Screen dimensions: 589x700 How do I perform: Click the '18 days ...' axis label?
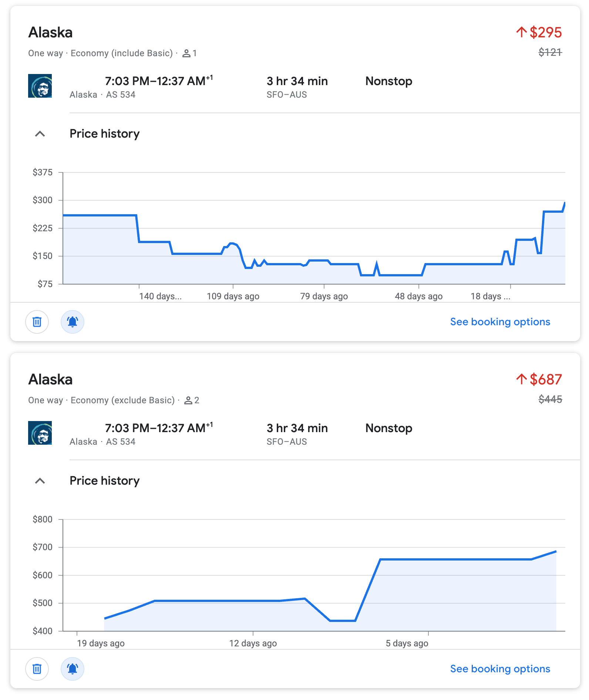[490, 296]
